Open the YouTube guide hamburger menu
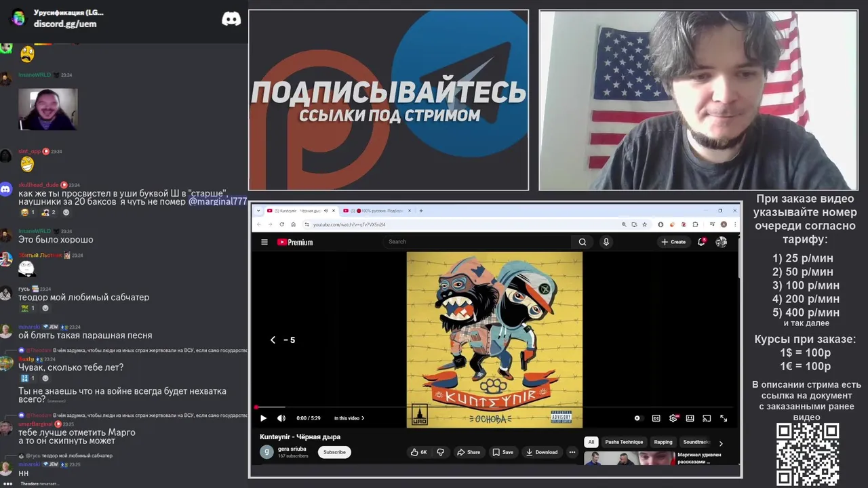 click(264, 242)
